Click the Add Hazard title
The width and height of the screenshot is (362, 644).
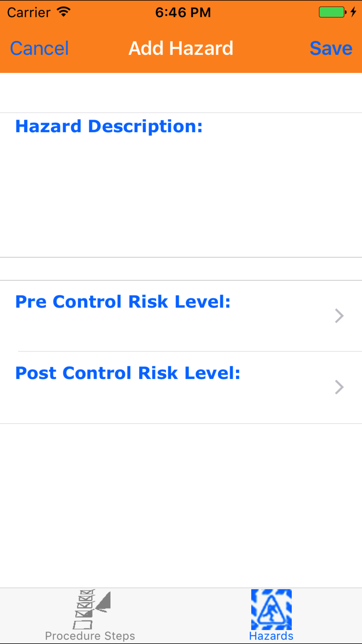(x=181, y=48)
